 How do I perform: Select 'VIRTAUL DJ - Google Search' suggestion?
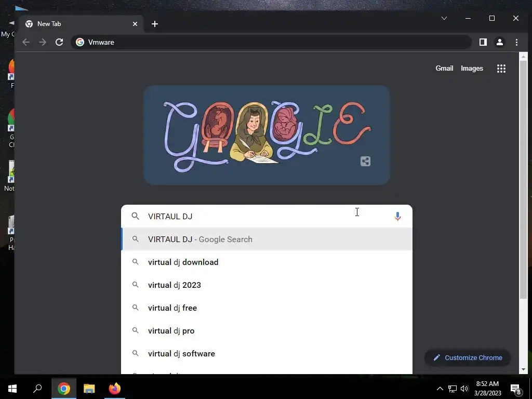pos(267,239)
